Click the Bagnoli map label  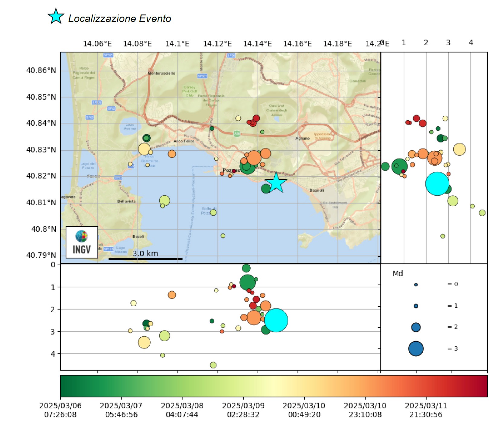pos(317,190)
